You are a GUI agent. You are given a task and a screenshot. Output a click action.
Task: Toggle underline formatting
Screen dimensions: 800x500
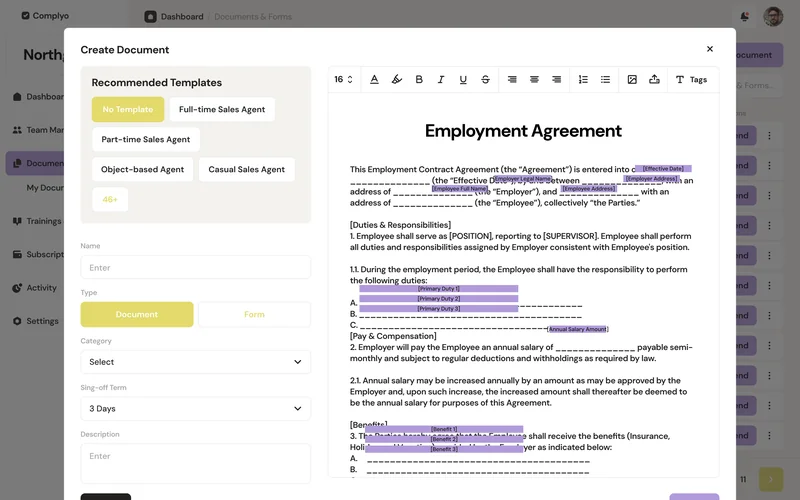coord(463,80)
